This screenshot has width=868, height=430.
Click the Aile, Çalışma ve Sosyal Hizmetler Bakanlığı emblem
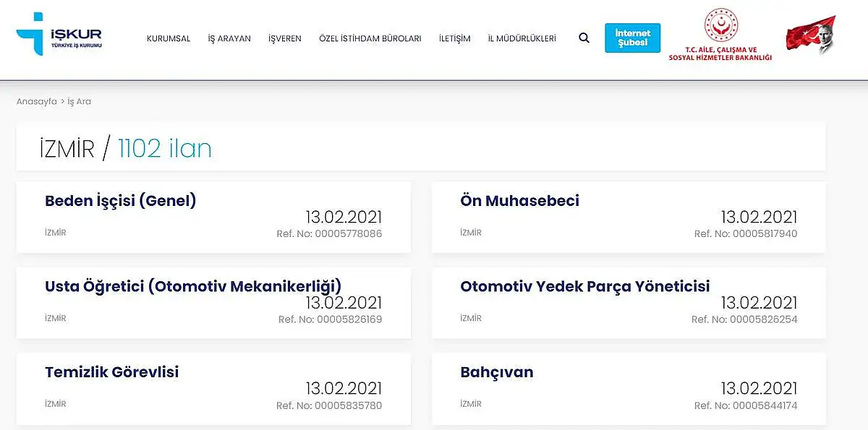pos(720,35)
